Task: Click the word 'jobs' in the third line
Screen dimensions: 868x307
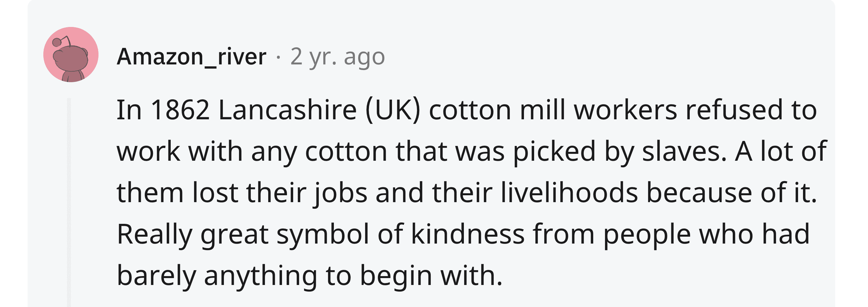Action: [x=341, y=193]
